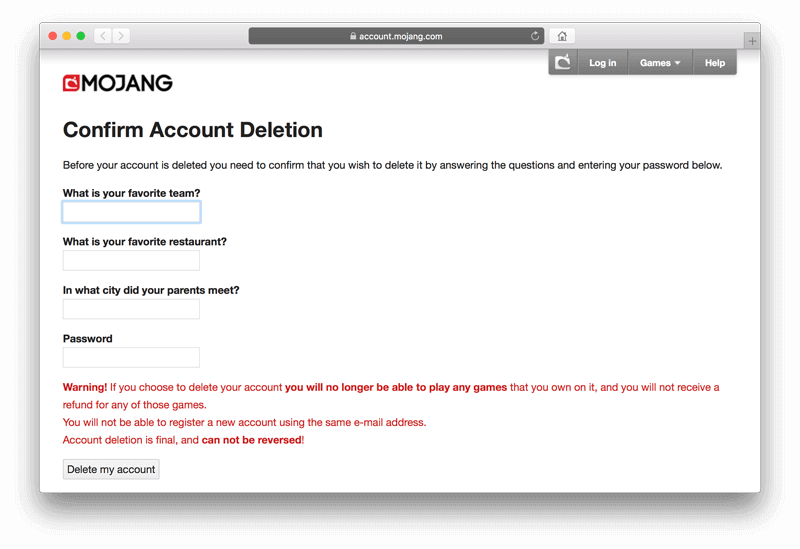Open the Help menu item

714,63
